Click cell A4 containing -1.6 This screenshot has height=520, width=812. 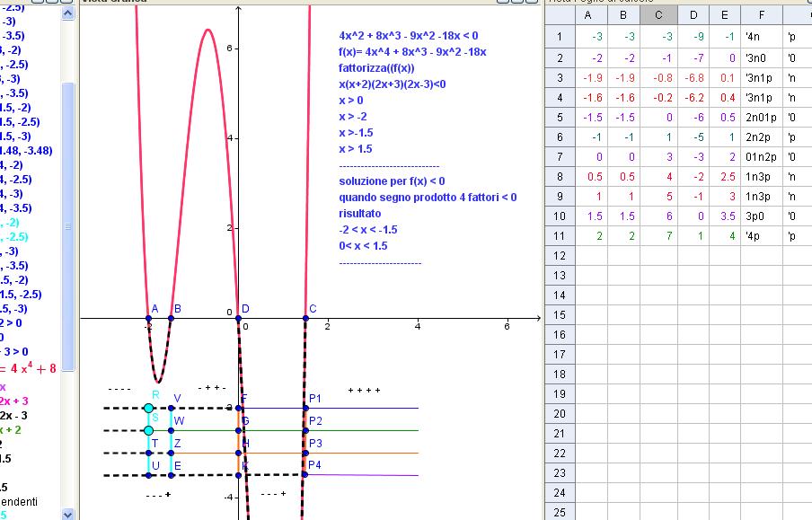click(592, 97)
